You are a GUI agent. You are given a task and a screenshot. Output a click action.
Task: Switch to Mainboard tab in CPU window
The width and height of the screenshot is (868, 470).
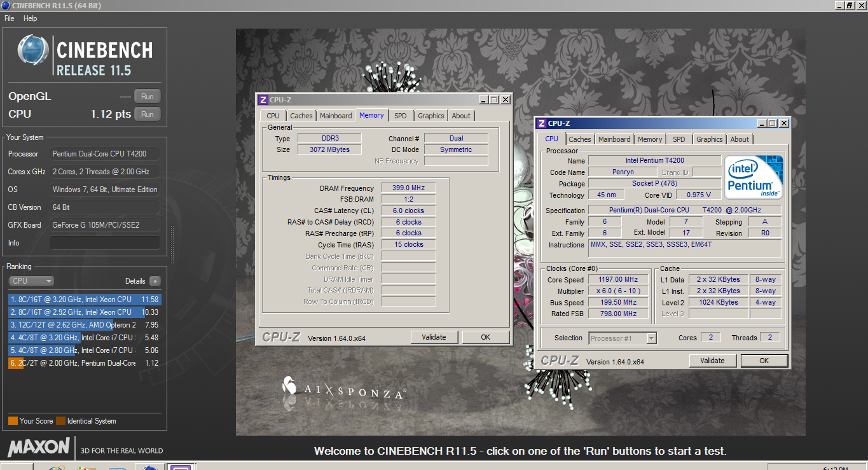pos(614,139)
